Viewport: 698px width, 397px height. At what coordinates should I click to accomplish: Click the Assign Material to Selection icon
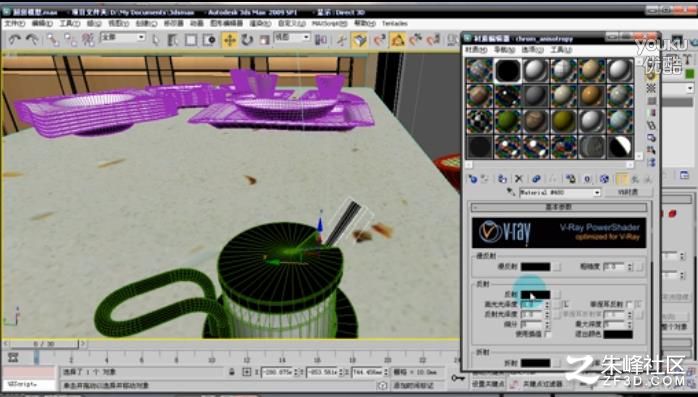tap(502, 179)
